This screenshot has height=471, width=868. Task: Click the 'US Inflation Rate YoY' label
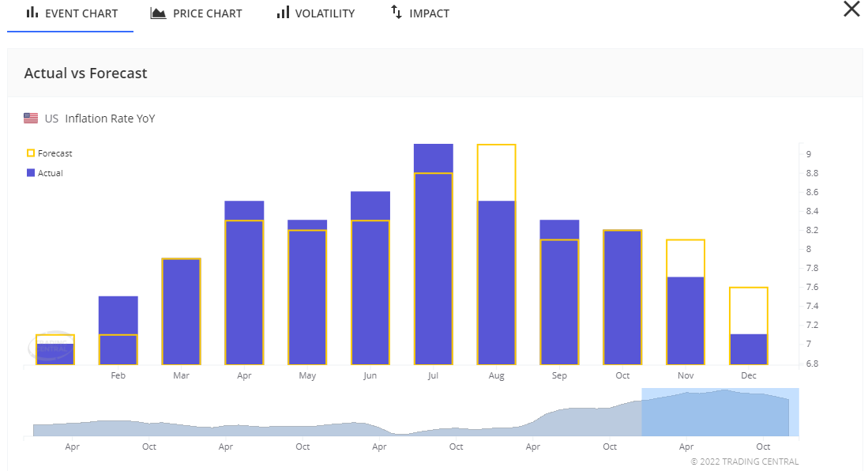[x=100, y=119]
